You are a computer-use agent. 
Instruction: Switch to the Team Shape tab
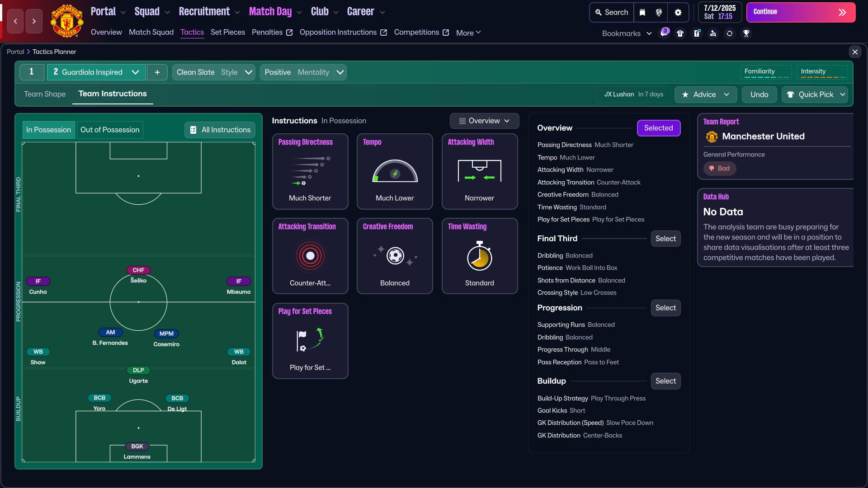click(44, 94)
